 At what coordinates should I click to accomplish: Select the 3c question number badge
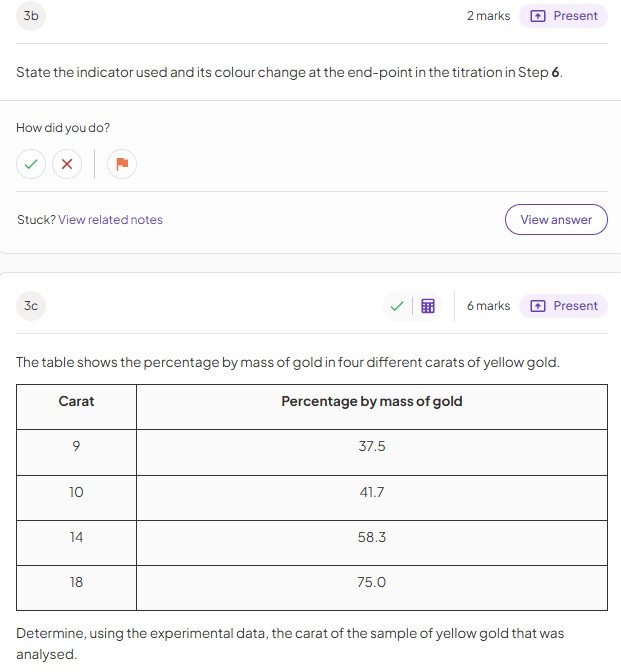[31, 306]
